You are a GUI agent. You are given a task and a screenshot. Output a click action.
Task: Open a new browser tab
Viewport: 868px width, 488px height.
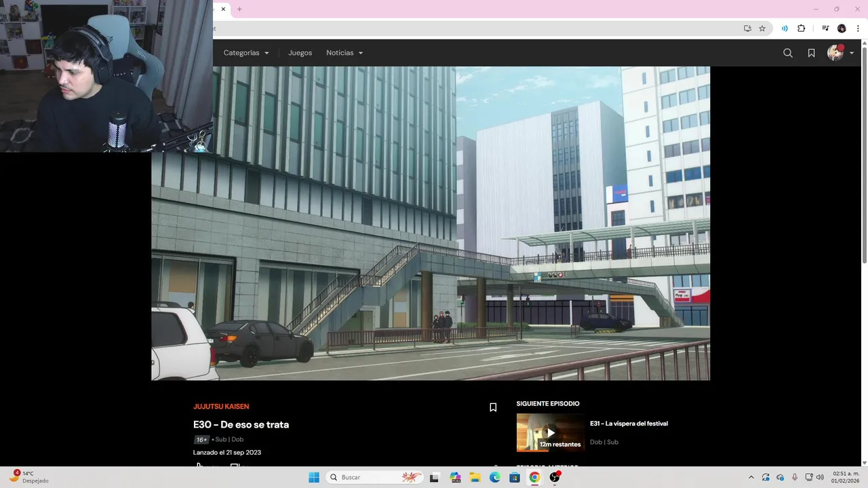tap(239, 9)
